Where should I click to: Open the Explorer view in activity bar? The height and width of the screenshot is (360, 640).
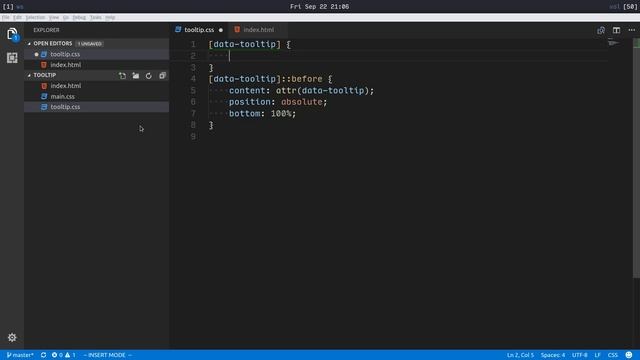[12, 34]
